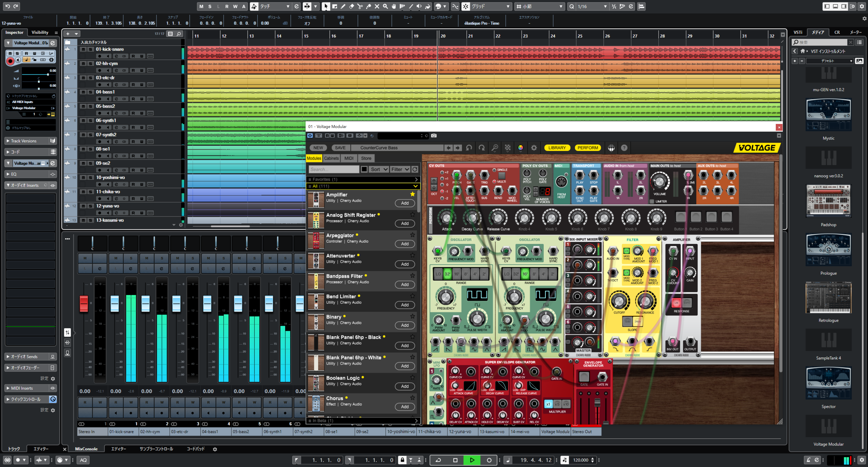
Task: Switch to the MIDI tab in Voltage
Action: click(349, 158)
